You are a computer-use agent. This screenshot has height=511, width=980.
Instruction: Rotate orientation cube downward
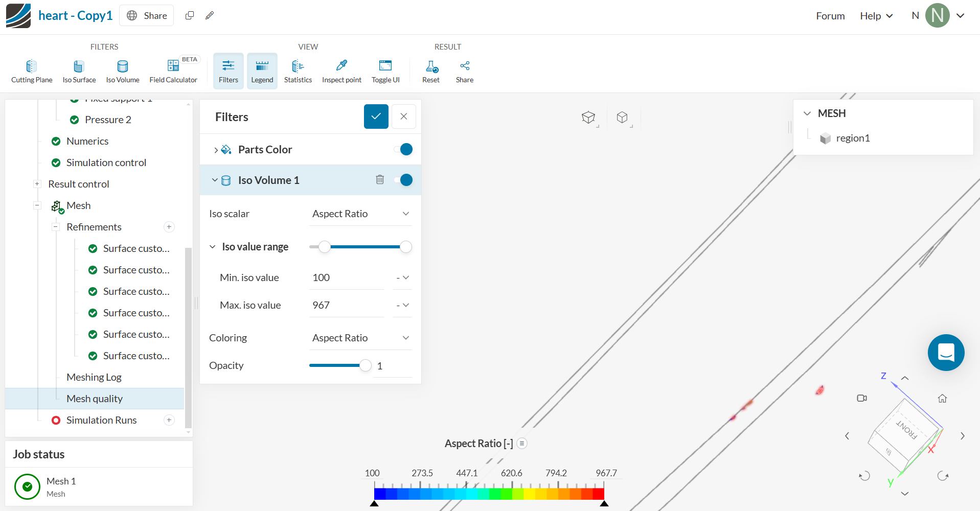click(905, 494)
